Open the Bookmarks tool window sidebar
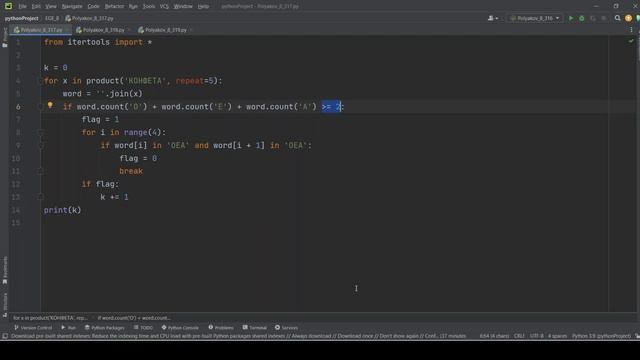 4,270
